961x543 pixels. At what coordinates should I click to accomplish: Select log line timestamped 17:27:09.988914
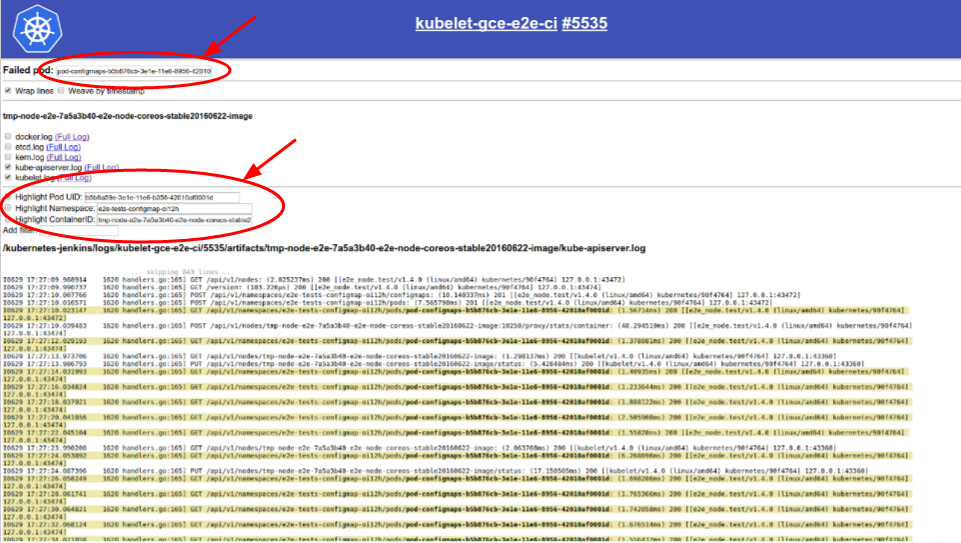pyautogui.click(x=314, y=279)
